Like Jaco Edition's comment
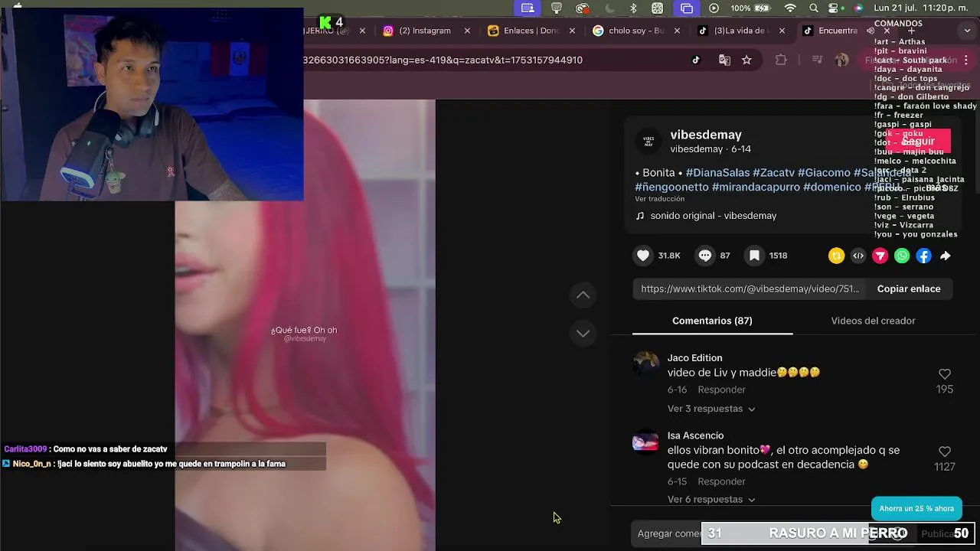Screen dimensions: 980x551 coord(945,374)
